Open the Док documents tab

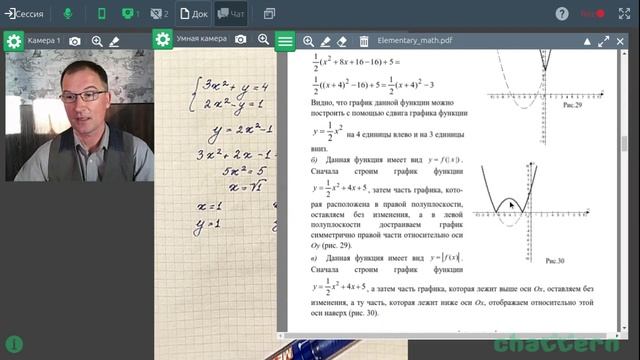click(x=193, y=14)
